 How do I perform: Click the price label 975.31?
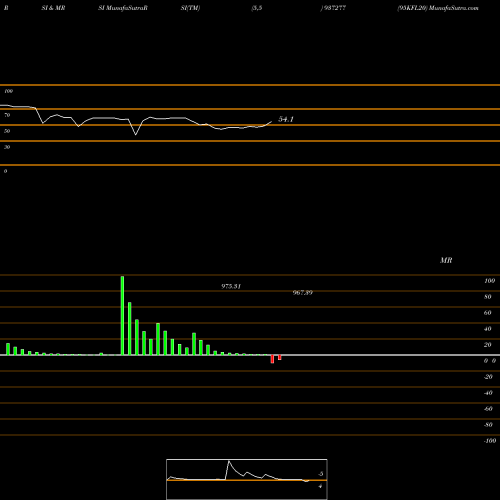coord(231,286)
